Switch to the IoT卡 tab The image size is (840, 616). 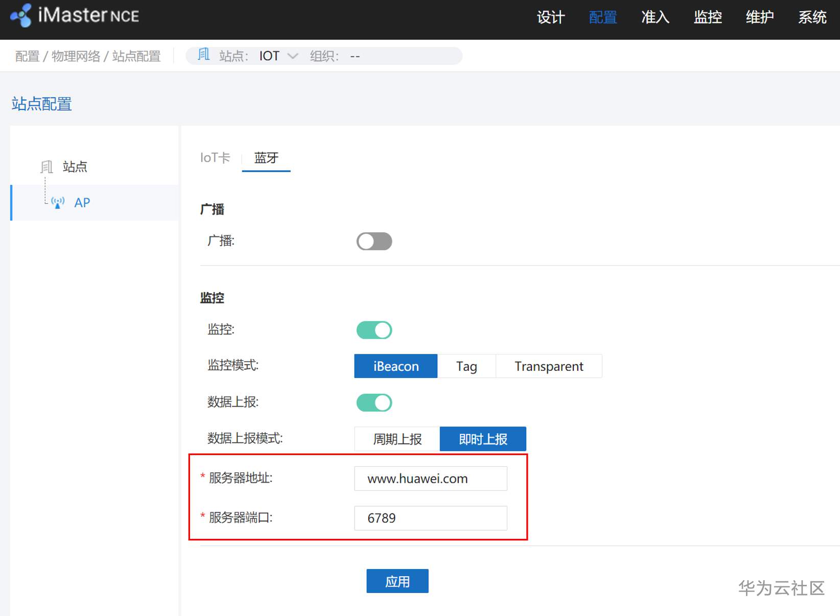pyautogui.click(x=215, y=158)
